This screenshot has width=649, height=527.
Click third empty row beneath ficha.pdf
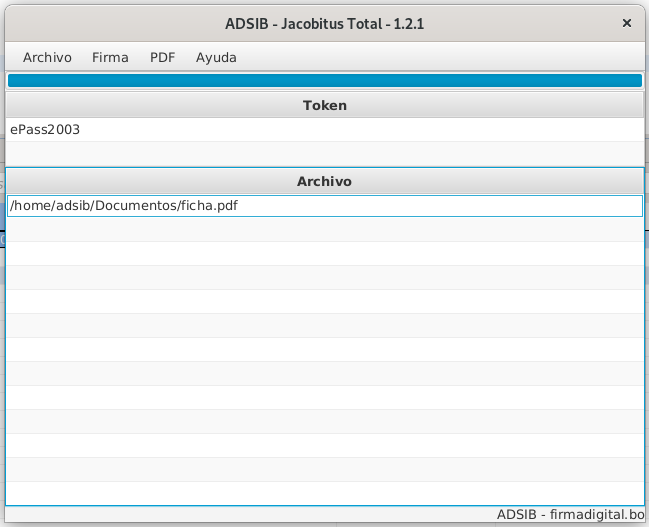click(x=324, y=278)
